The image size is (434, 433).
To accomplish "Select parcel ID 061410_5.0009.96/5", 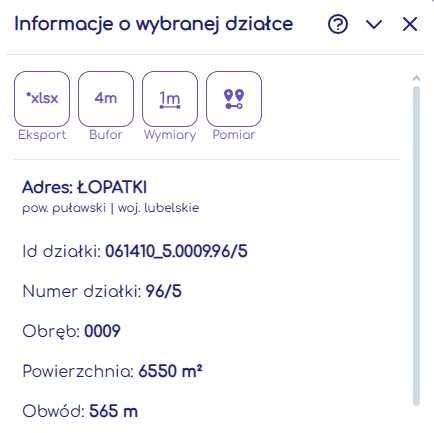I will coord(176,251).
